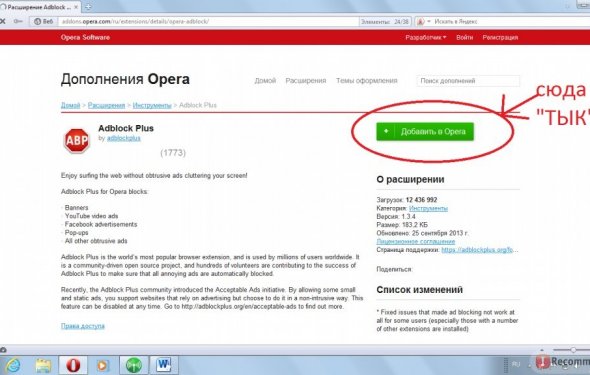Select the Расширение Adblock browser tab

[39, 7]
